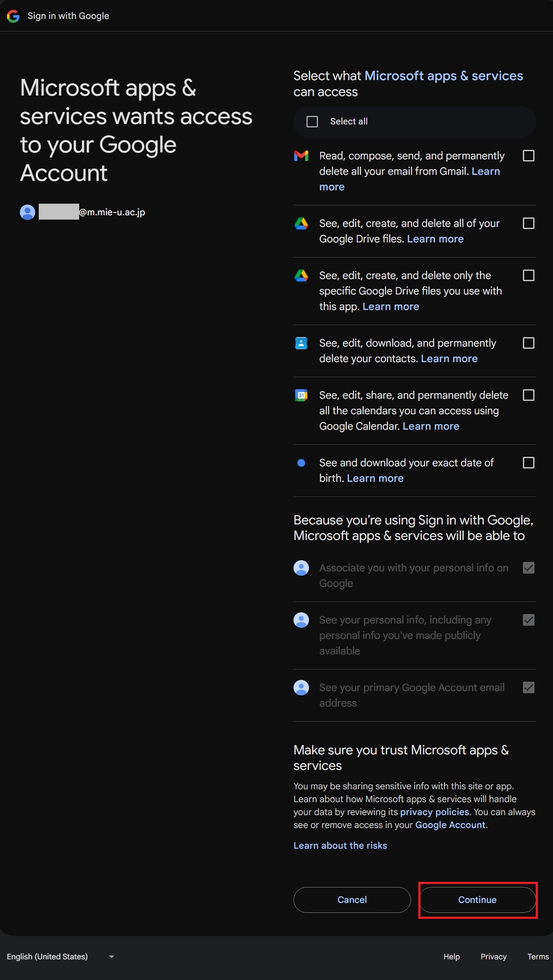This screenshot has height=980, width=553.
Task: Open Learn more for Gmail permission
Action: click(x=486, y=171)
